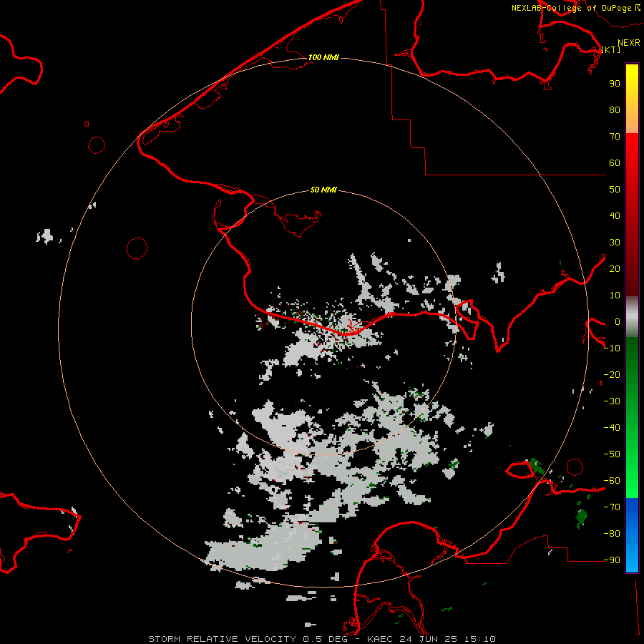Viewport: 644px width, 644px height.
Task: Select the "70" value on the velocity scale
Action: coord(615,137)
